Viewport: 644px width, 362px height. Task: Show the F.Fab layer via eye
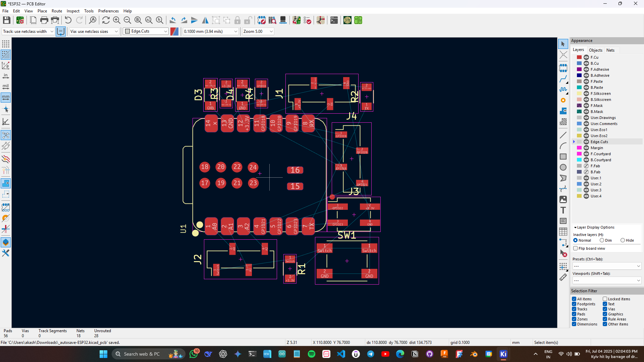click(x=586, y=166)
